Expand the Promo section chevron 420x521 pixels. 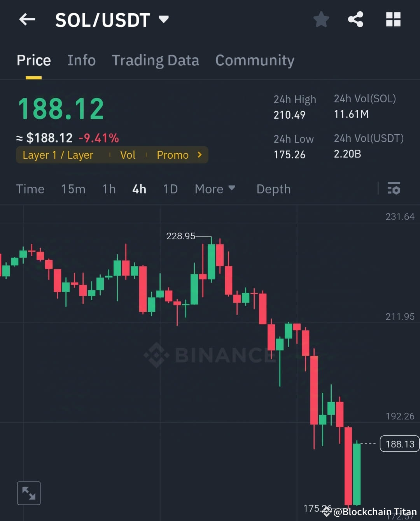click(x=199, y=154)
